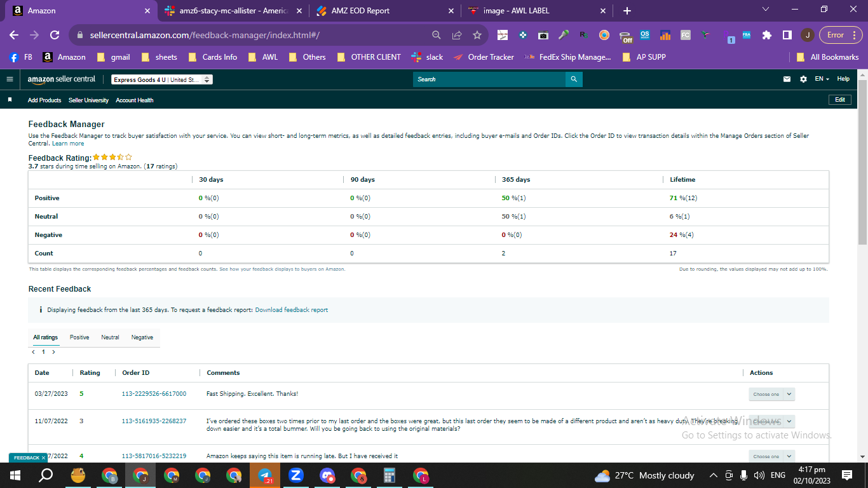Screen dimensions: 868x488
Task: Open the Seller Central hamburger menu
Action: pos(10,79)
